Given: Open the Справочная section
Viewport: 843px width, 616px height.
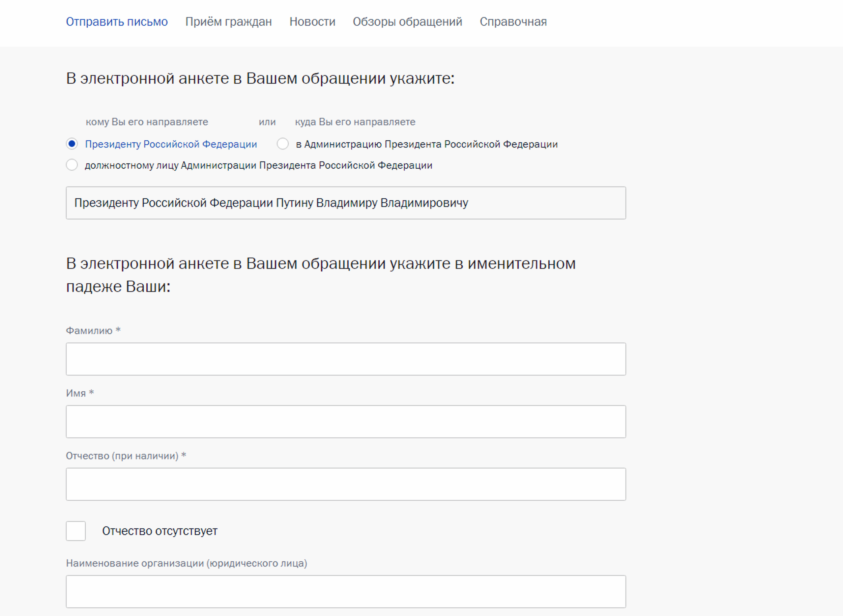Looking at the screenshot, I should pyautogui.click(x=513, y=22).
